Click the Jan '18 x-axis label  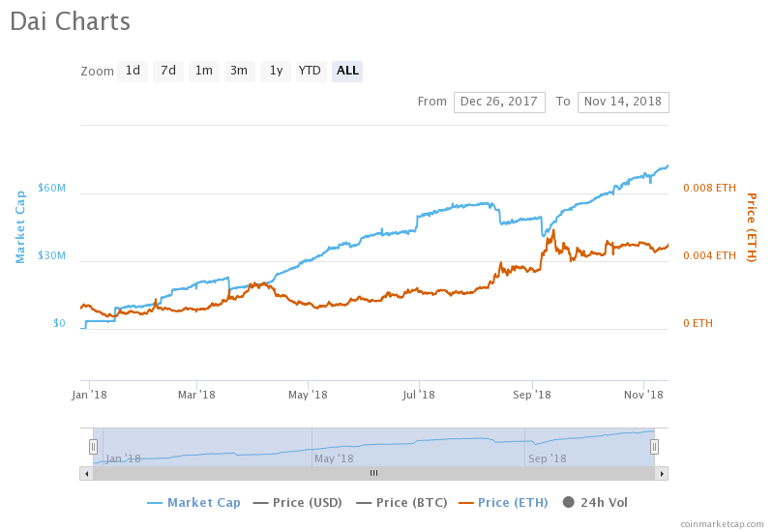coord(89,395)
